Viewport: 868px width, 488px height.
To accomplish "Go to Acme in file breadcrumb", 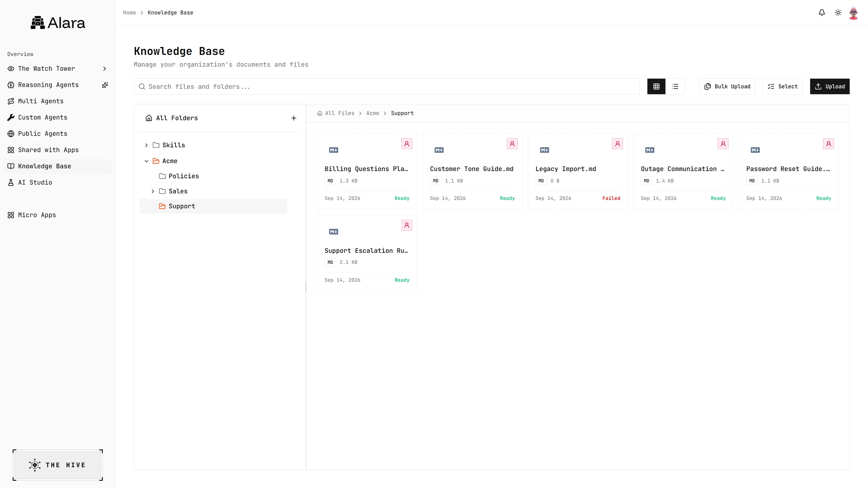I will (372, 113).
